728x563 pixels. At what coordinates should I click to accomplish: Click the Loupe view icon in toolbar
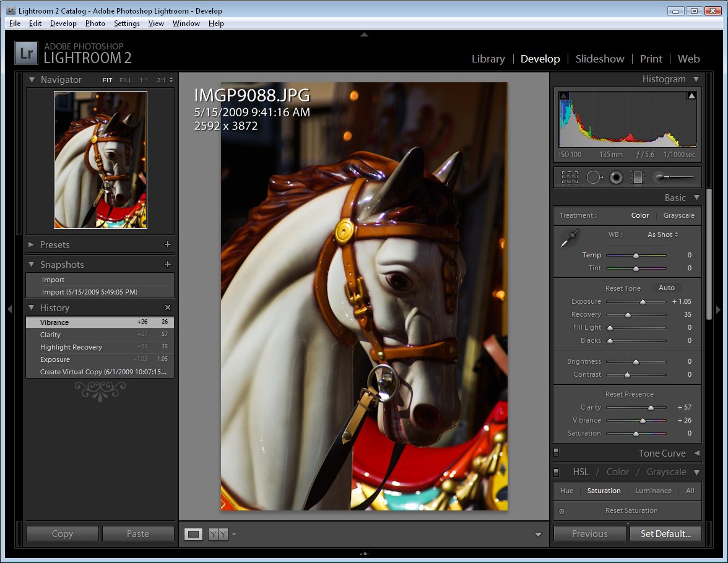click(x=193, y=534)
